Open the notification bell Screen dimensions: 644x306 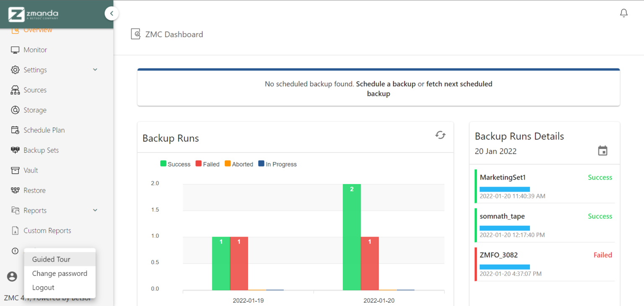click(623, 13)
